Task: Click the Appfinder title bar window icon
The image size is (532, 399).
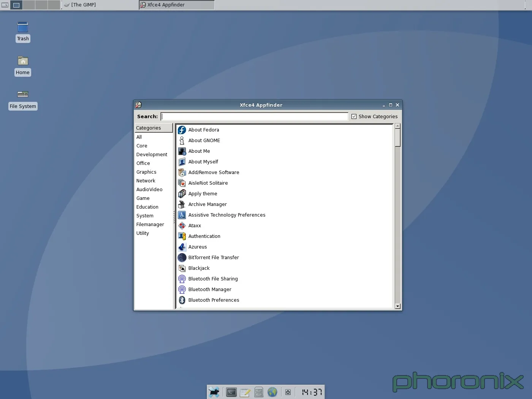Action: (138, 105)
